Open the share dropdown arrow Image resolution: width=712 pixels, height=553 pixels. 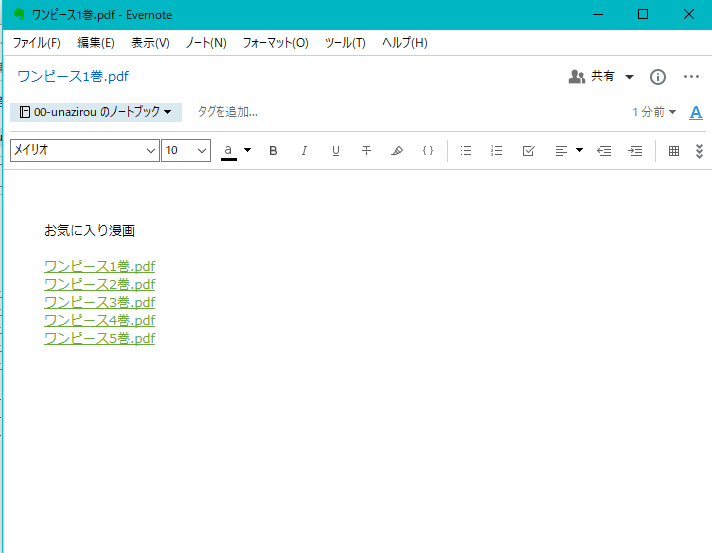[x=629, y=77]
